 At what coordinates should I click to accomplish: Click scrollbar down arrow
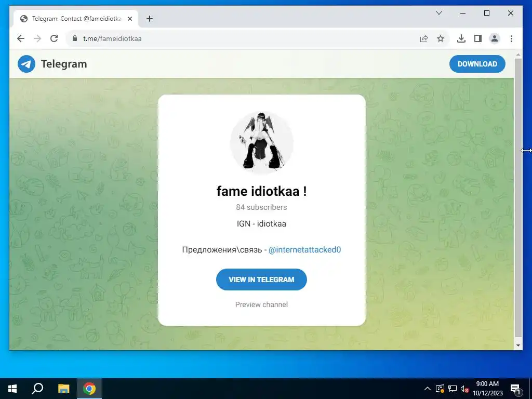point(518,345)
